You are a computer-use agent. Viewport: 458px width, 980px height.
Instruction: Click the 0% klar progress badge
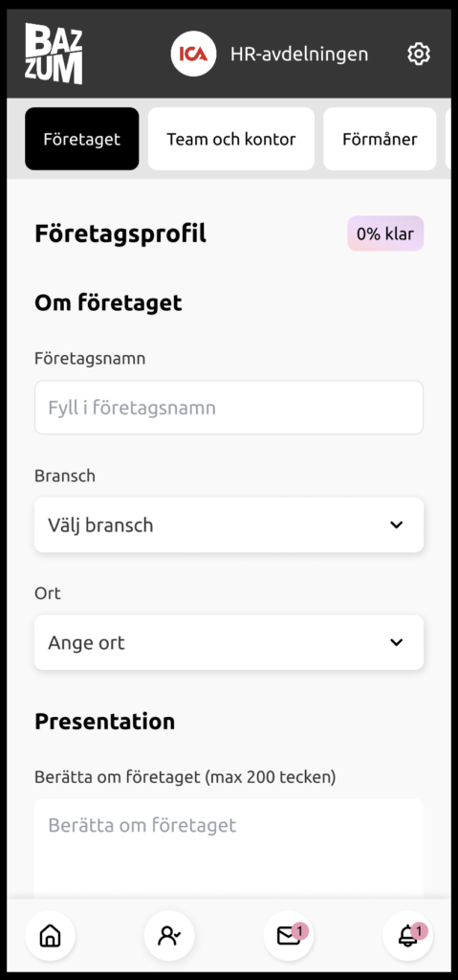click(385, 234)
